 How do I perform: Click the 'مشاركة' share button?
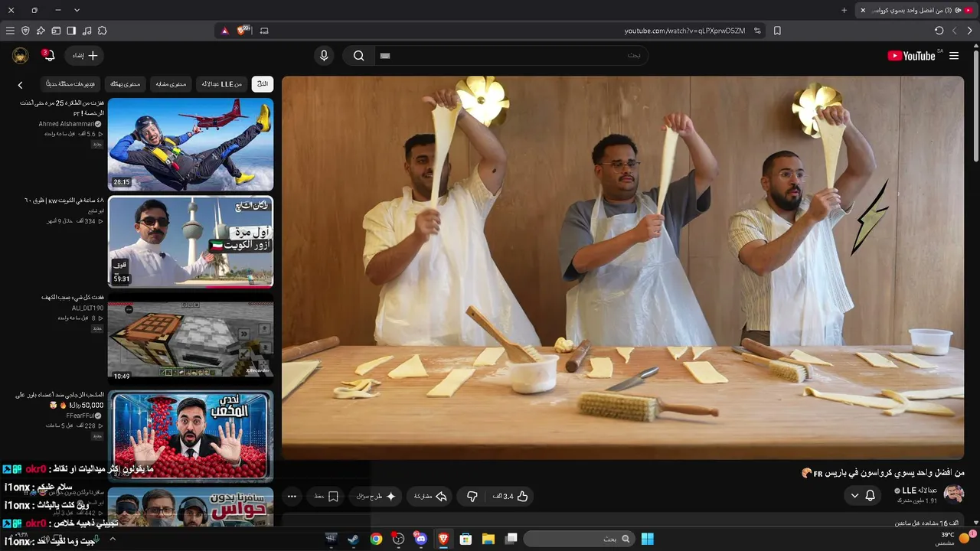pos(430,497)
